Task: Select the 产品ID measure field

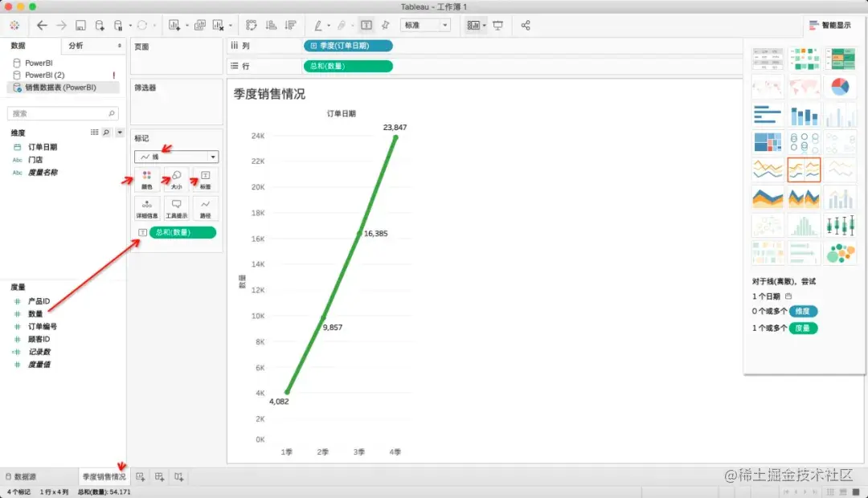Action: tap(39, 301)
